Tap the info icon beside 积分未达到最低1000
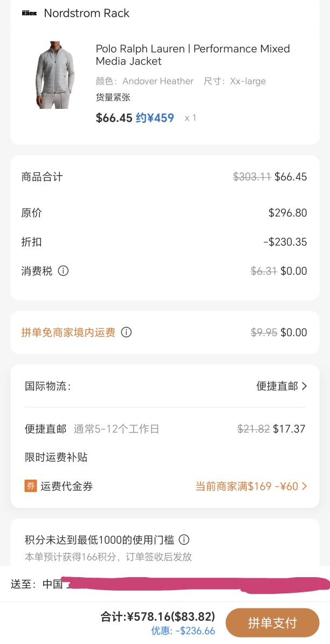Viewport: 330px width, 644px height. click(x=184, y=539)
